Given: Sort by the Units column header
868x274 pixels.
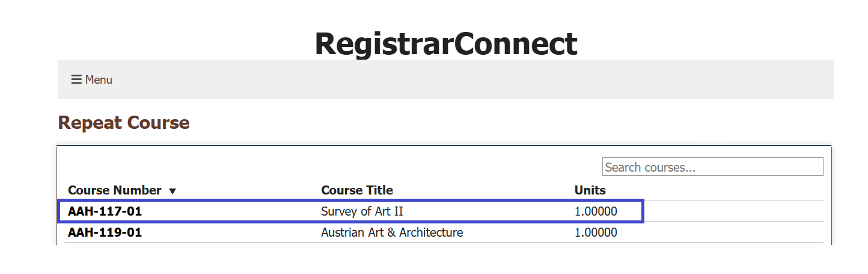Looking at the screenshot, I should [x=590, y=190].
